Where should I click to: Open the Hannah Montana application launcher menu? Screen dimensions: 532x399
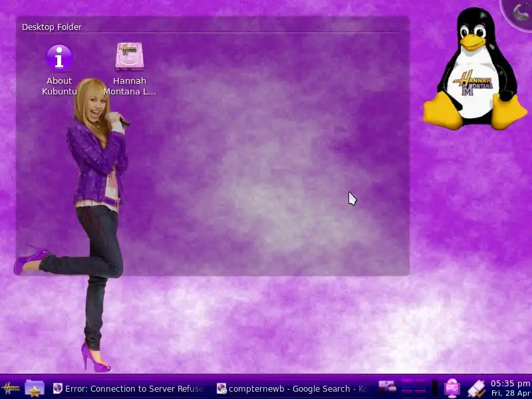pos(11,388)
